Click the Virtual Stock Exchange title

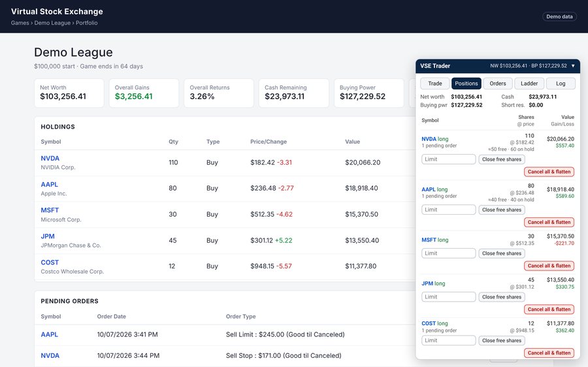coord(57,12)
